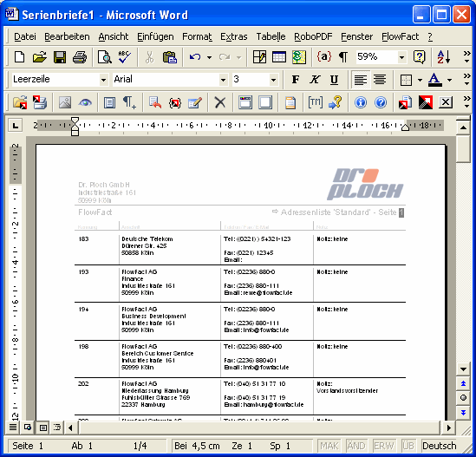Click the FlowFact picture icon
Viewport: 476px width, 457px height.
pyautogui.click(x=65, y=102)
